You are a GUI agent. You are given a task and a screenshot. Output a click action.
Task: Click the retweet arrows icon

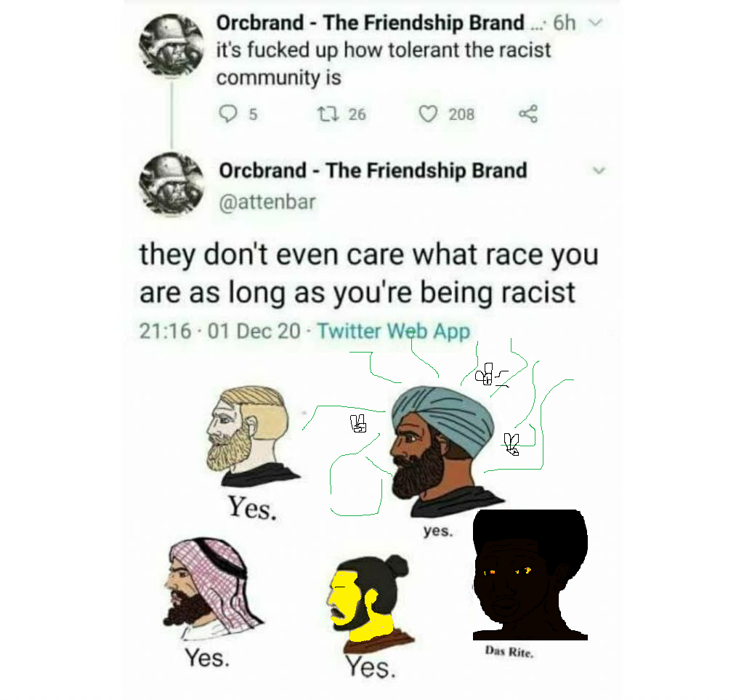[328, 114]
